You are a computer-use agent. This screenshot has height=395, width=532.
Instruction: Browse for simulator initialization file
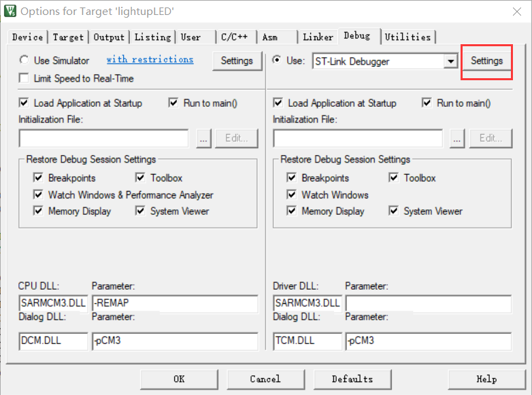(x=203, y=138)
